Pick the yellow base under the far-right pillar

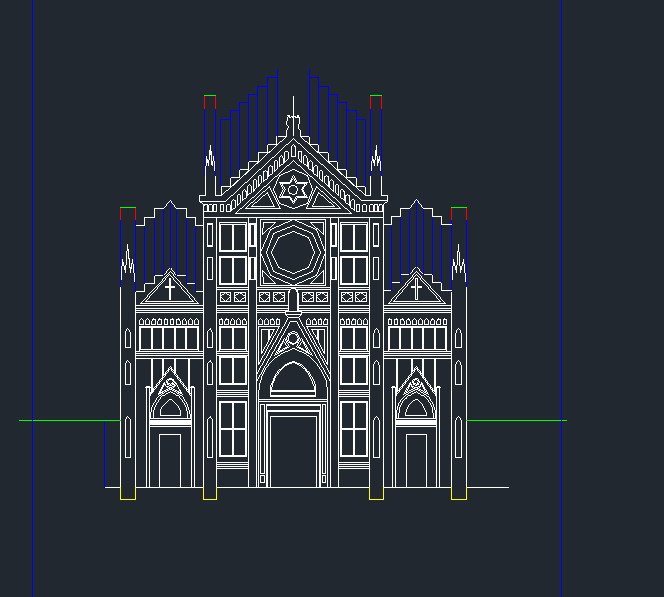459,494
